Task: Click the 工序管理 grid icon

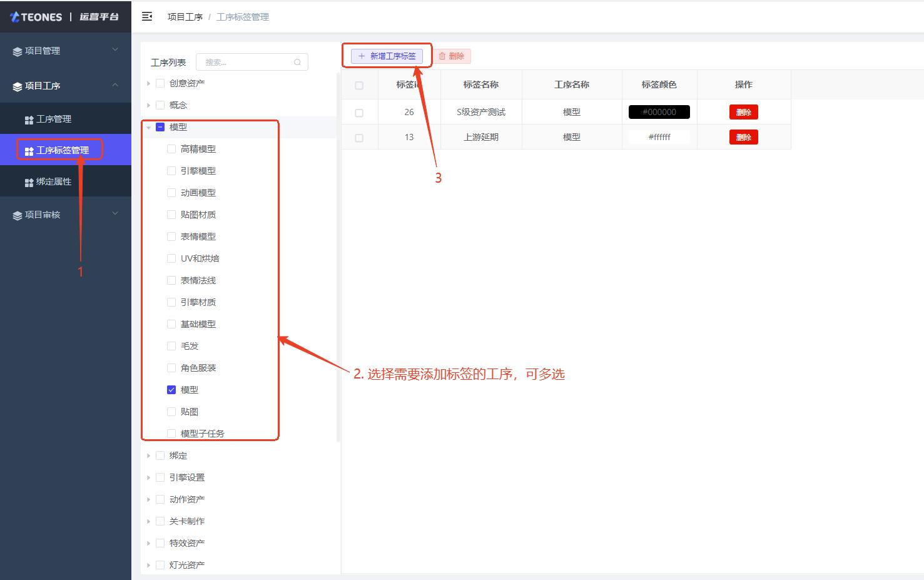Action: coord(29,120)
